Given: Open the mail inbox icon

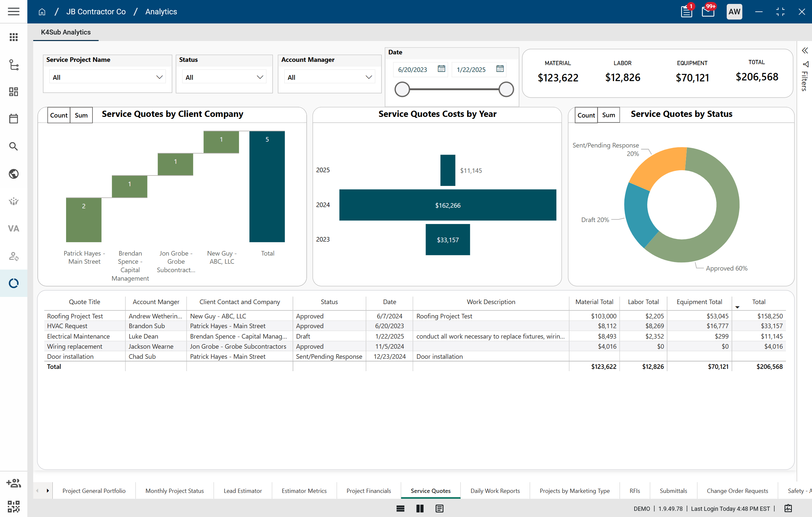Looking at the screenshot, I should [x=708, y=12].
